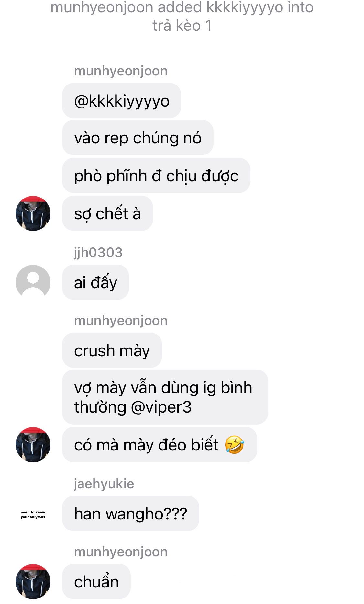The width and height of the screenshot is (364, 604).
Task: Tap the 'sợ chết à' message bubble
Action: tap(107, 213)
